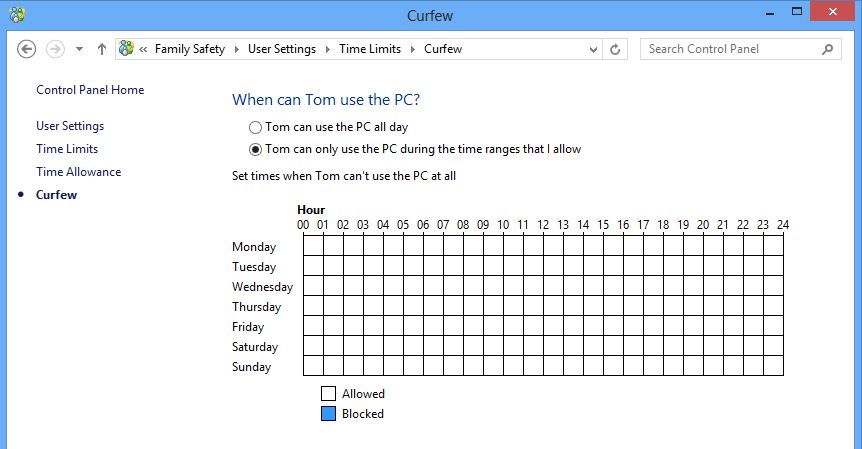Click the User Settings breadcrumb
This screenshot has width=862, height=449.
(282, 49)
